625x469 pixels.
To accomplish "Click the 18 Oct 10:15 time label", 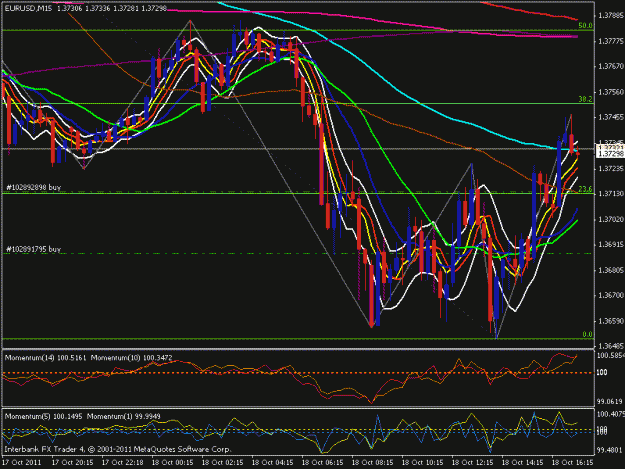I will pyautogui.click(x=423, y=463).
